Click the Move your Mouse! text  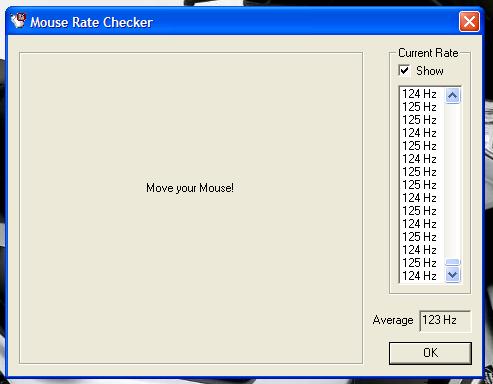coord(190,188)
